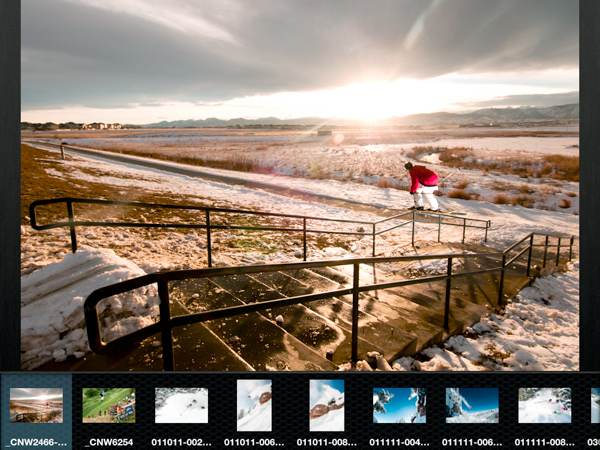
Task: Select the 011111-004 blue sky thumbnail
Action: (399, 405)
